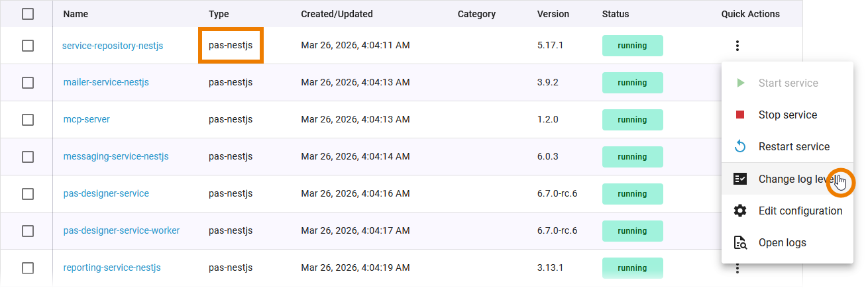Click the Edit configuration gear icon

(740, 211)
